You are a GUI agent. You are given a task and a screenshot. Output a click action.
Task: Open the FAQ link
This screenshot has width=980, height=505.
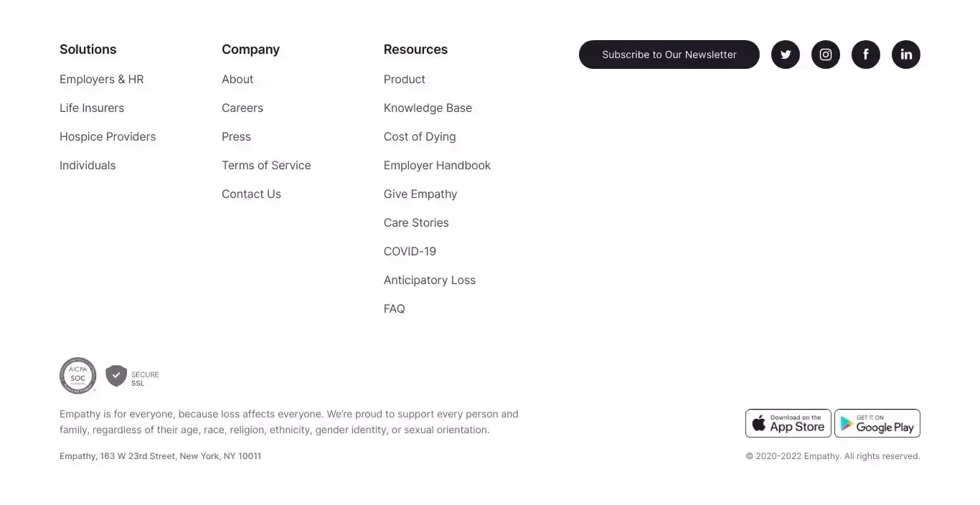click(x=395, y=308)
